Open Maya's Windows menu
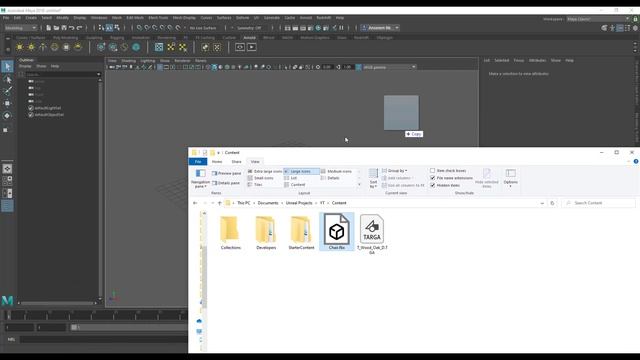640x360 pixels. tap(99, 18)
